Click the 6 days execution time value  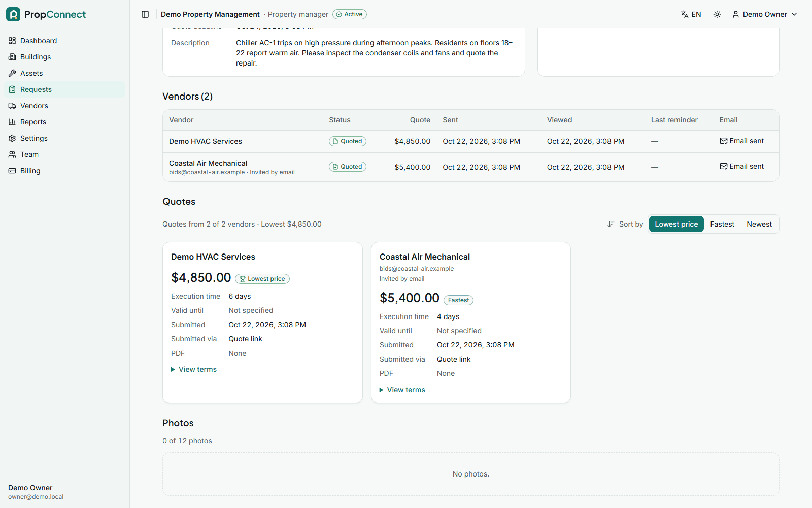point(240,296)
